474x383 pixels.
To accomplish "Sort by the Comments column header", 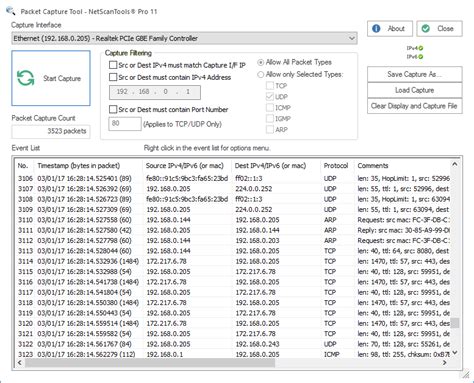I will 402,166.
